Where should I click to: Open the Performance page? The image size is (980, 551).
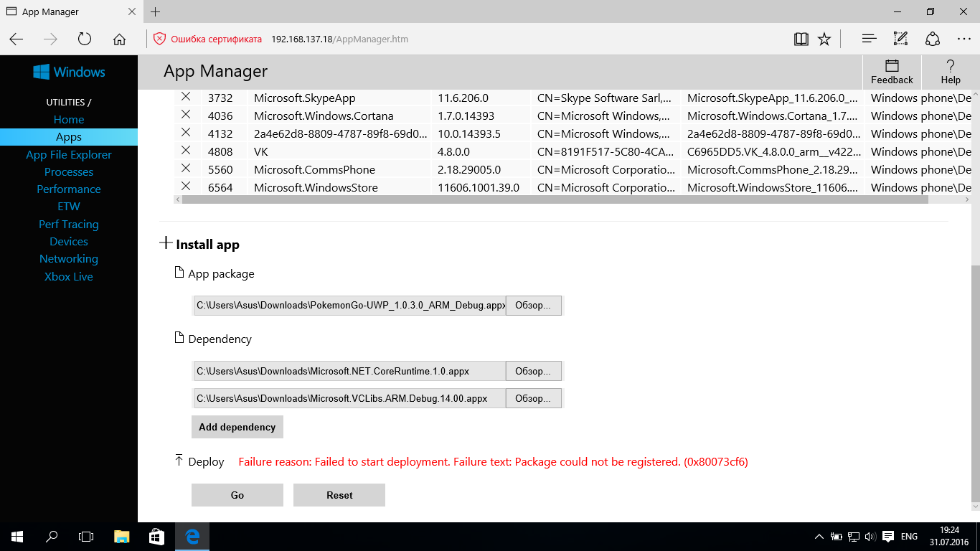[x=69, y=189]
